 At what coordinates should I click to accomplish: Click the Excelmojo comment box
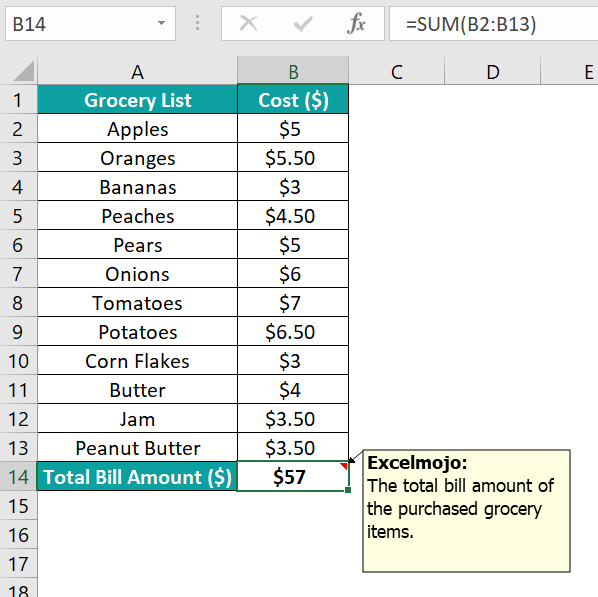click(466, 511)
